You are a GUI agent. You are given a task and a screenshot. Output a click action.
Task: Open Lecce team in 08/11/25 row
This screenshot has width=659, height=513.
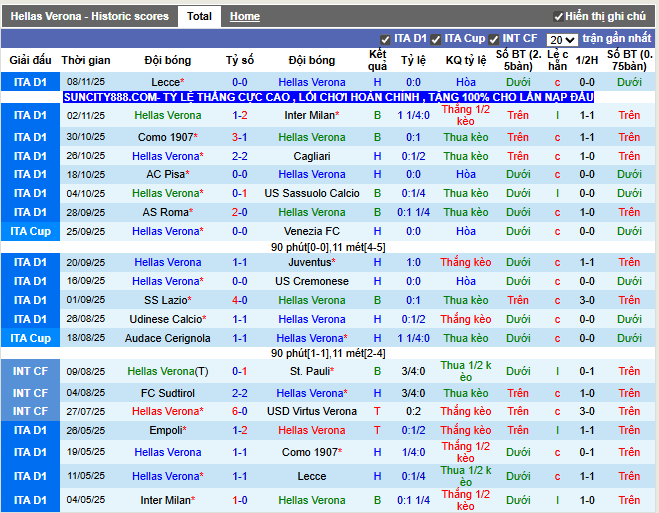tap(168, 82)
